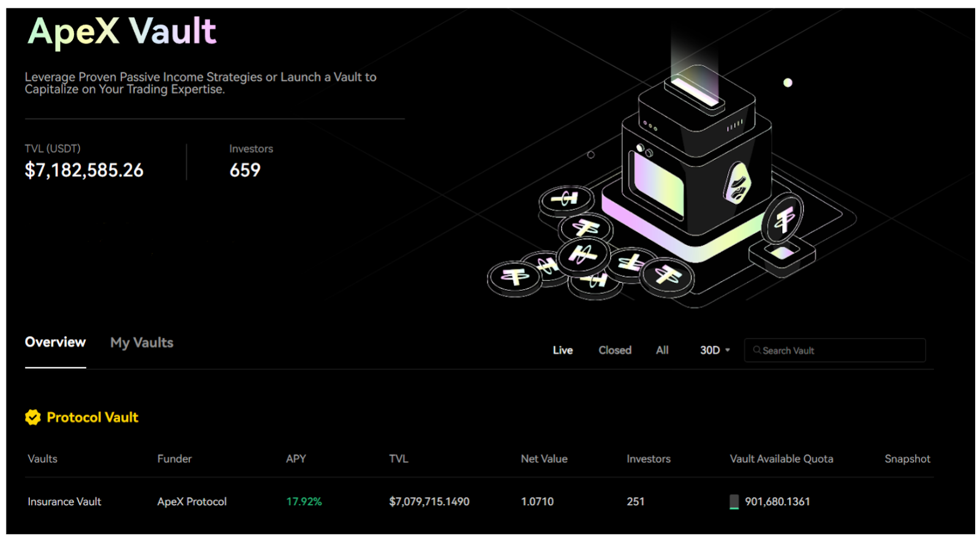Click the vault quota bar indicator icon
The width and height of the screenshot is (980, 542).
click(x=734, y=502)
